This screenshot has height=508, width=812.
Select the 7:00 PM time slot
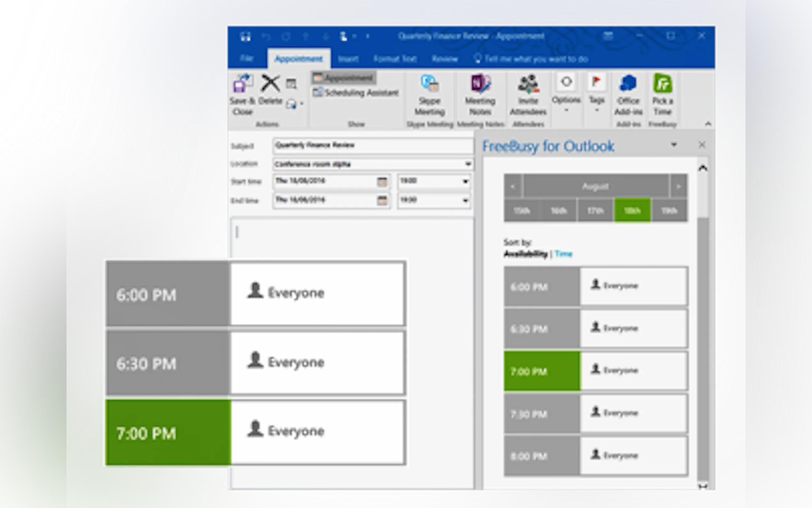[x=542, y=371]
